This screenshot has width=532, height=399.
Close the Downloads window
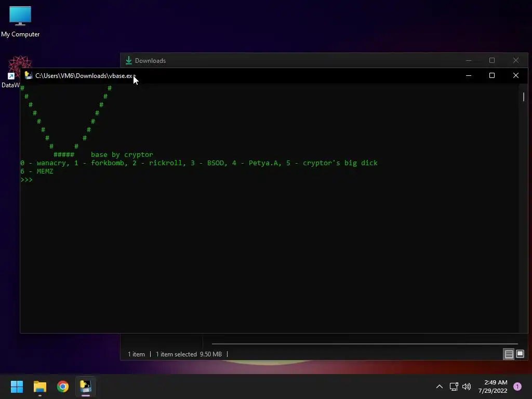(516, 60)
